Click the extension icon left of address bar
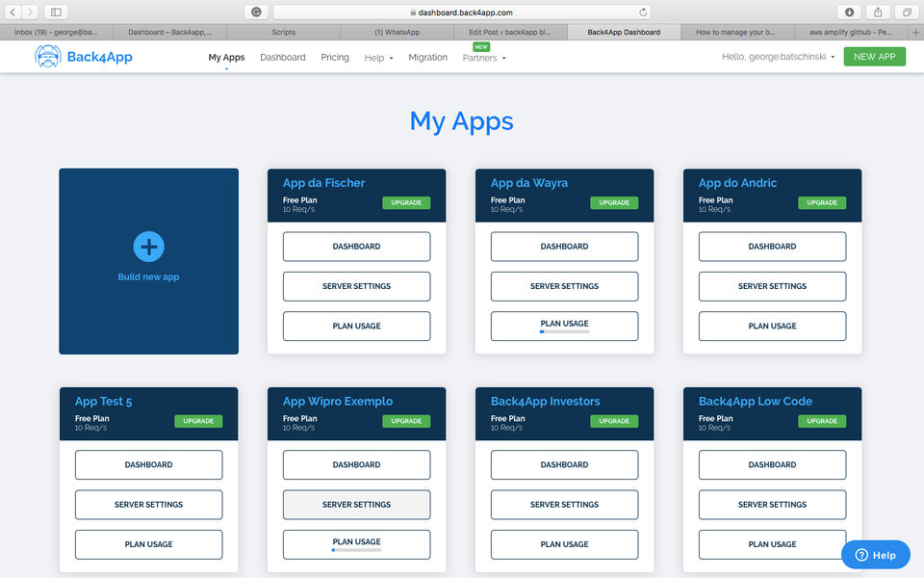Screen dimensions: 924x578 tap(256, 12)
